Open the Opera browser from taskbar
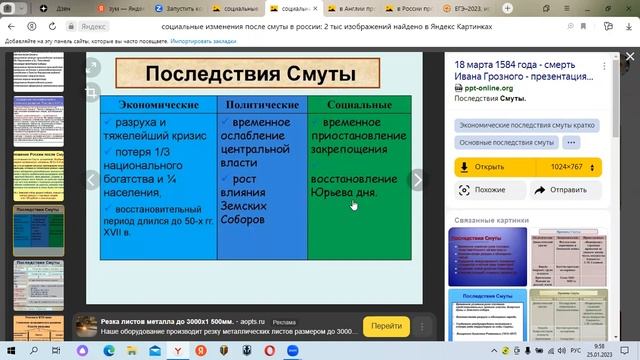 point(269,351)
